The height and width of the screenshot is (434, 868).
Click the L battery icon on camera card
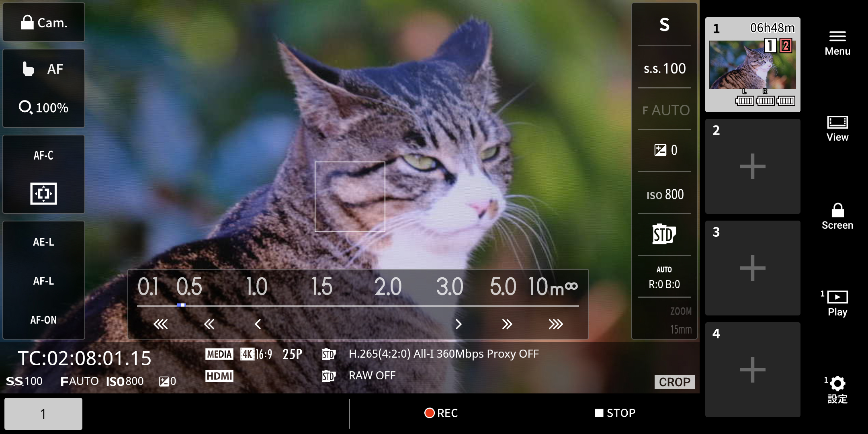click(744, 100)
